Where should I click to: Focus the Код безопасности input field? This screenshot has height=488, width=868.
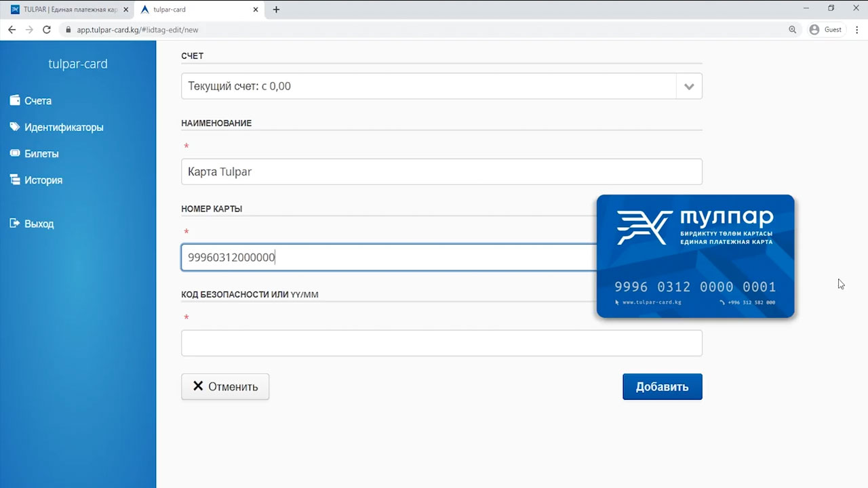pyautogui.click(x=441, y=343)
